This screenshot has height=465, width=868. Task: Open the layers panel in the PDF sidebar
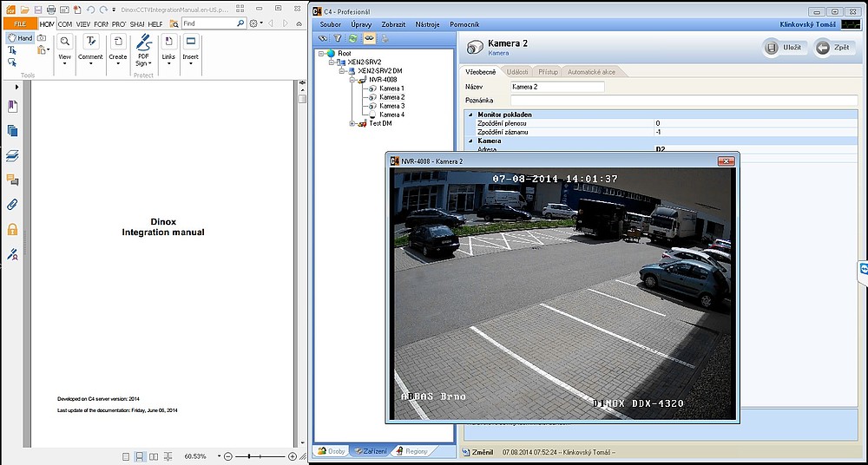pyautogui.click(x=12, y=155)
